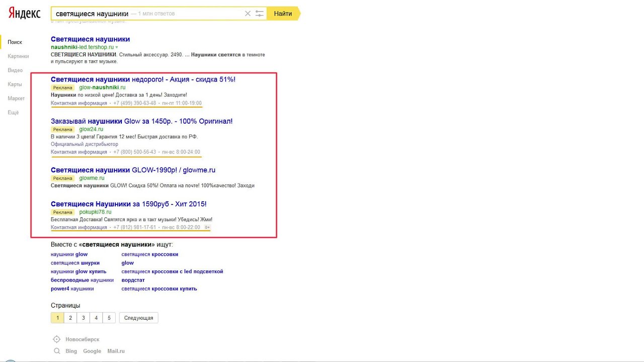This screenshot has width=644, height=362.
Task: Open advanced search settings icon
Action: click(x=260, y=14)
